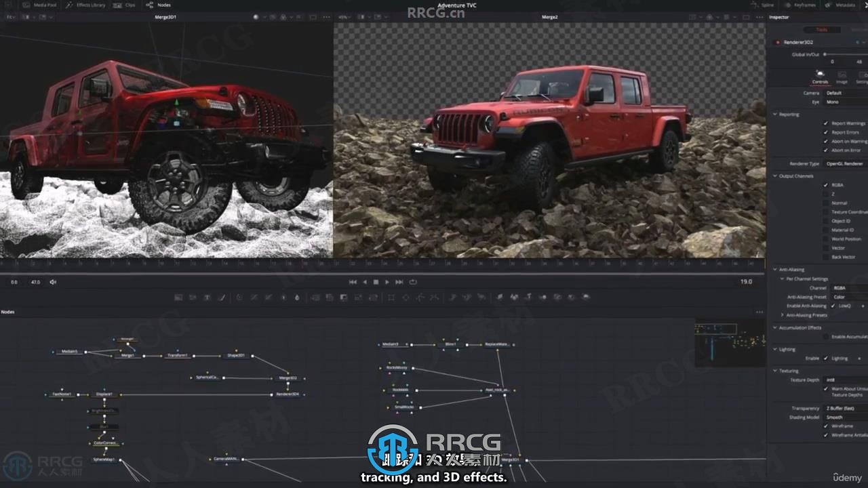Open the Media Pool panel
The height and width of the screenshot is (488, 868).
pyautogui.click(x=39, y=5)
